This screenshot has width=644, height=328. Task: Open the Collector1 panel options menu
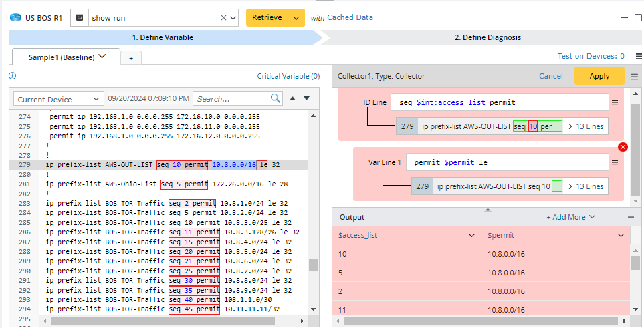tap(635, 76)
